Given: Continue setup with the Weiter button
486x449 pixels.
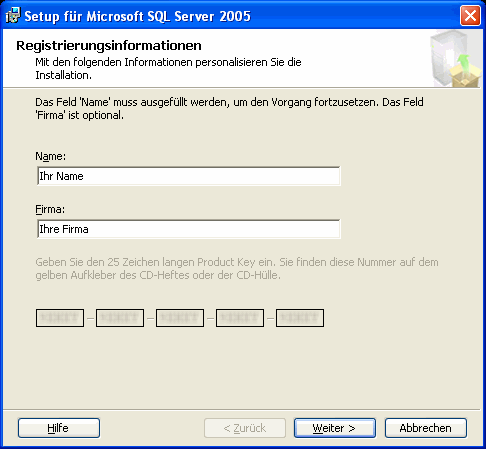Looking at the screenshot, I should pos(335,428).
